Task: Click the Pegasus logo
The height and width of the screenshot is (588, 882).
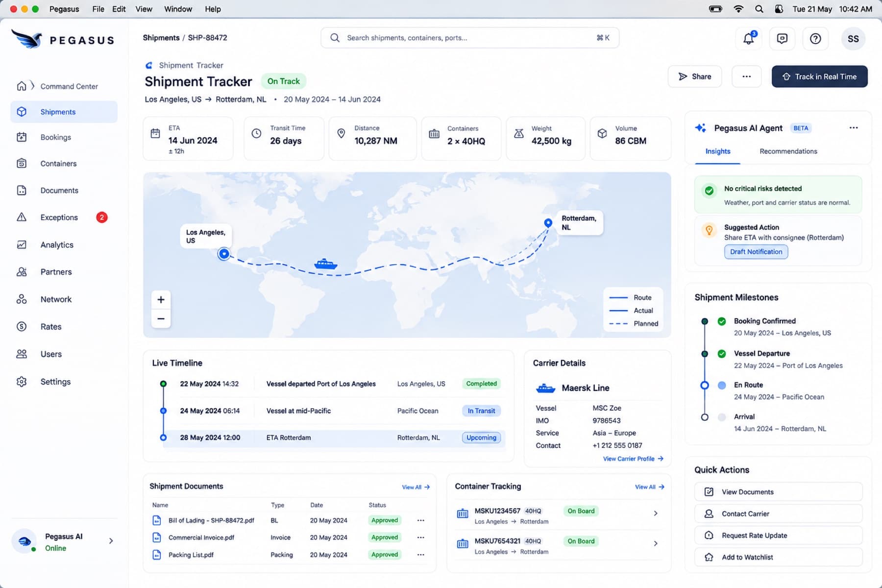Action: tap(63, 39)
